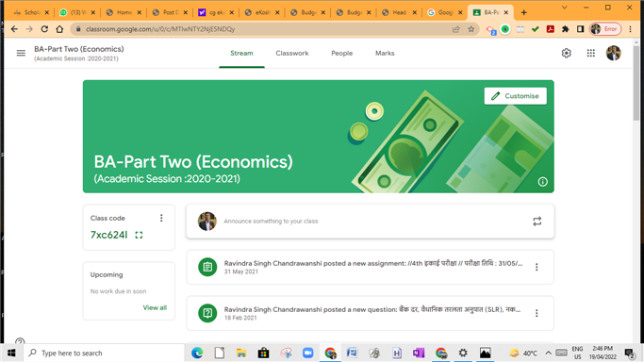The height and width of the screenshot is (362, 644).
Task: Display class code full screen
Action: coord(139,235)
